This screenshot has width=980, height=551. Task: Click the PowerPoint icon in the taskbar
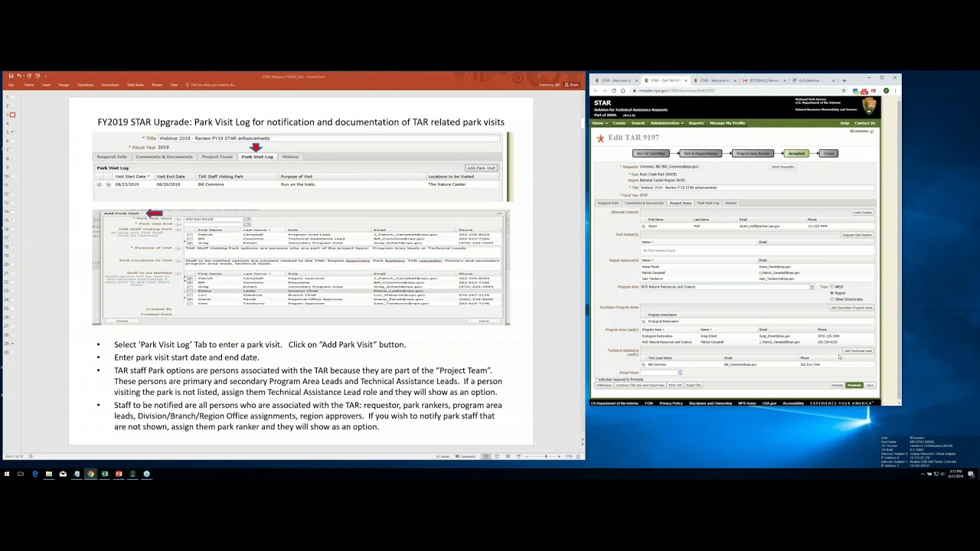pyautogui.click(x=119, y=474)
